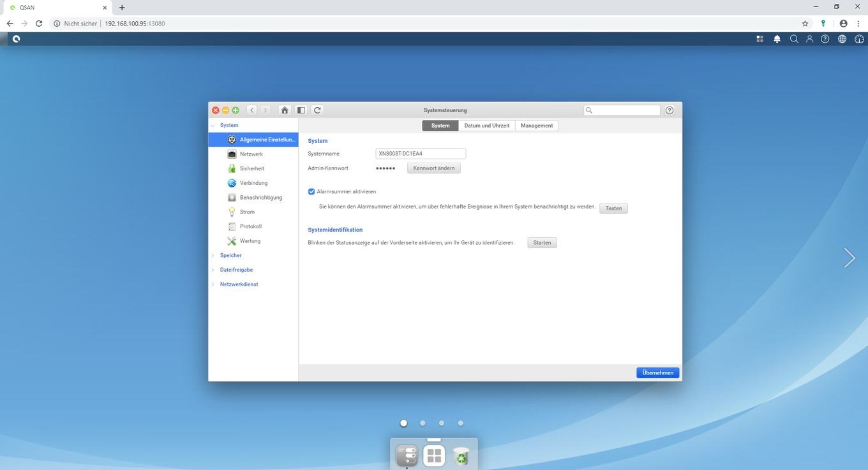This screenshot has width=868, height=470.
Task: Open notifications bell in top bar
Action: point(777,39)
